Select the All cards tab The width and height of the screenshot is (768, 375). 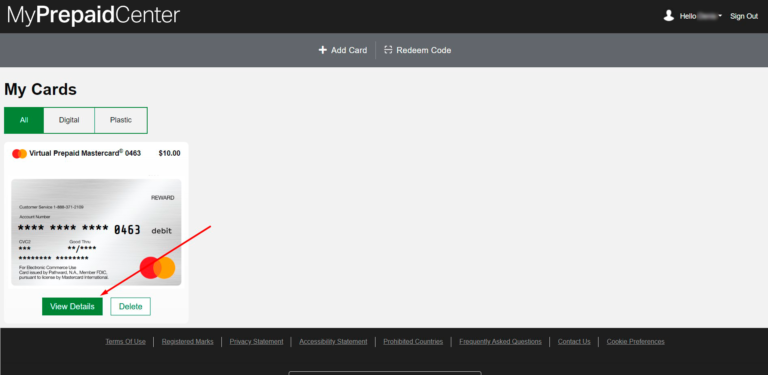coord(24,120)
